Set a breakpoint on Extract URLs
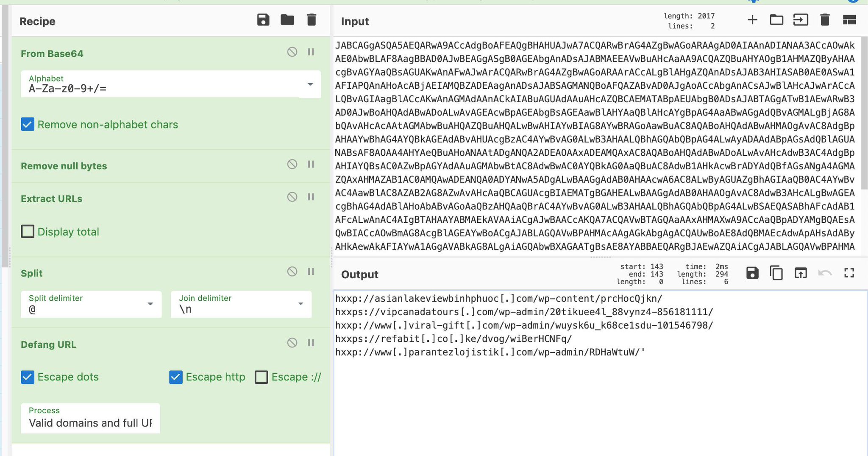The image size is (868, 456). 311,196
